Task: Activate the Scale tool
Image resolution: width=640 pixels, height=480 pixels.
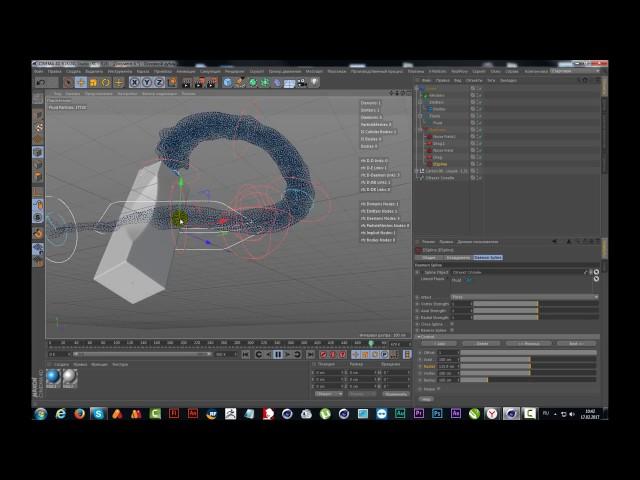Action: (x=93, y=83)
